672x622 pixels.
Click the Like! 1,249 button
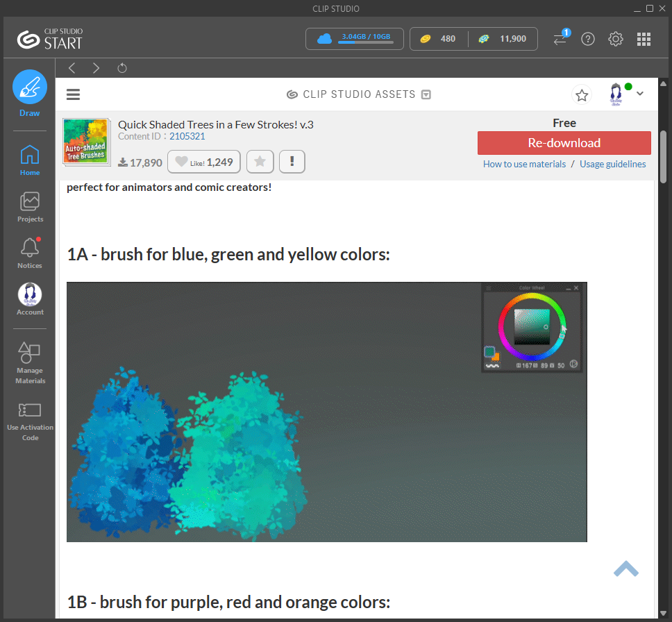click(x=203, y=162)
